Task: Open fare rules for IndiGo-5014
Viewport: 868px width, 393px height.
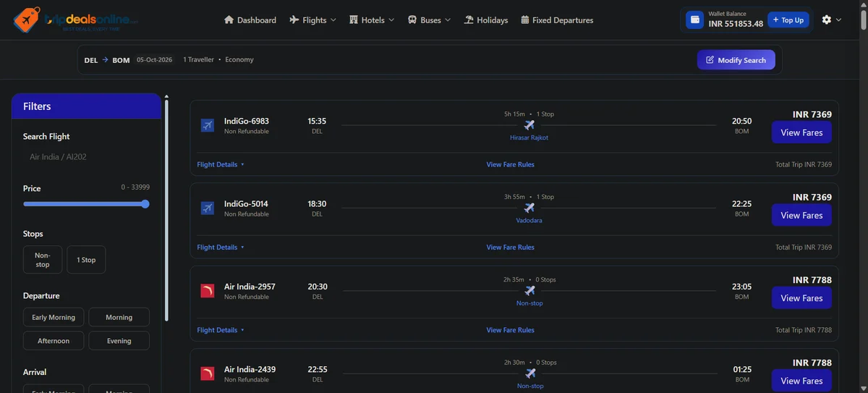Action: click(511, 248)
